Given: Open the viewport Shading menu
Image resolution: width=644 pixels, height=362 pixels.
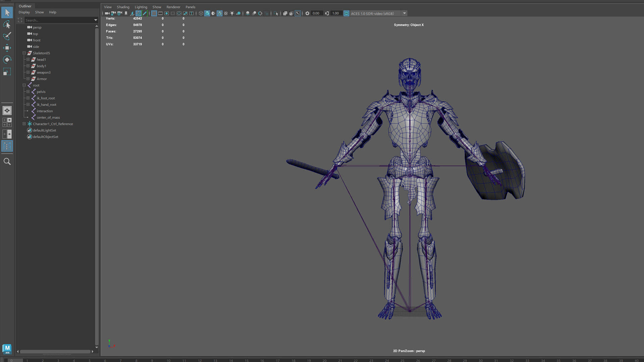Looking at the screenshot, I should click(x=123, y=7).
